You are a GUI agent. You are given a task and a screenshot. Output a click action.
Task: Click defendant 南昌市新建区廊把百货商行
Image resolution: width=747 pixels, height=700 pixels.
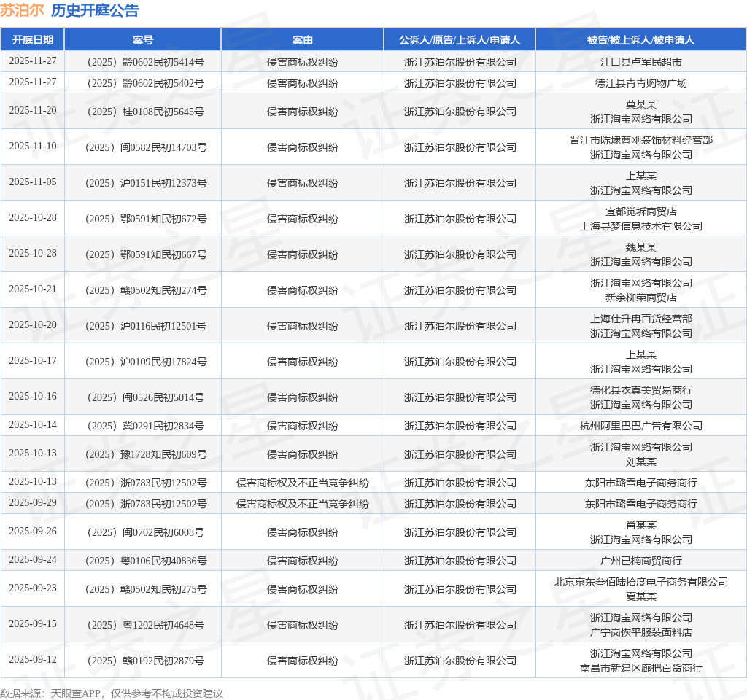(x=640, y=668)
